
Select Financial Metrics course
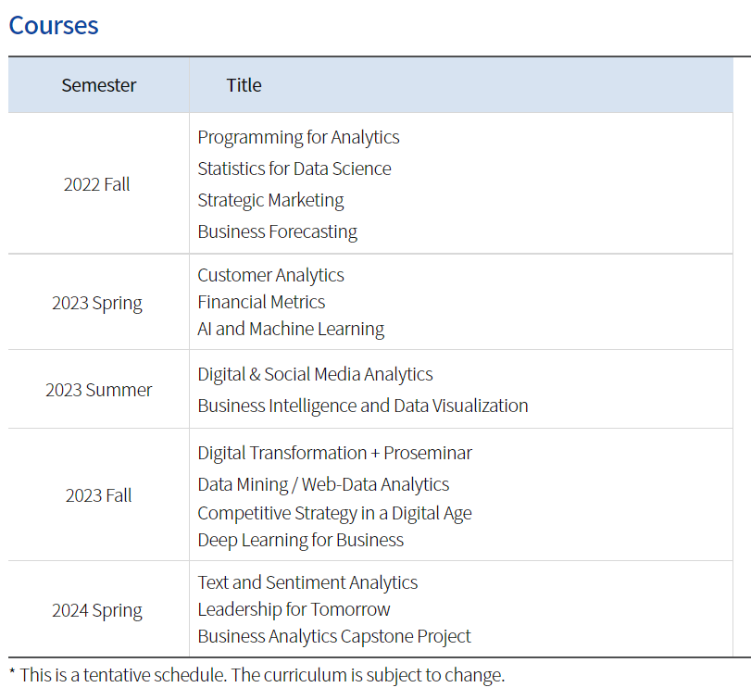pyautogui.click(x=261, y=302)
